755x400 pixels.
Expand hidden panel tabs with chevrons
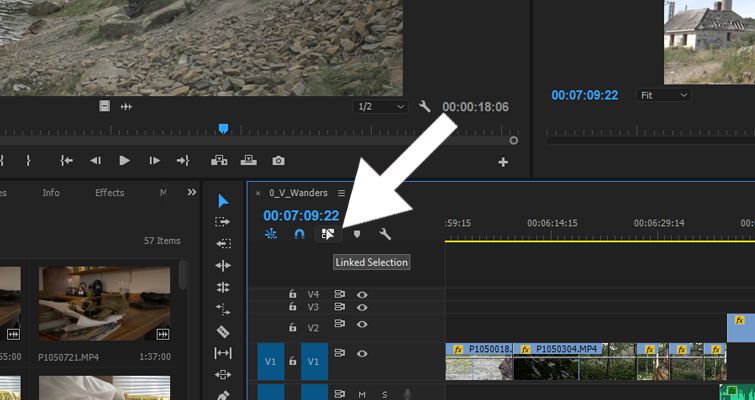tap(192, 192)
